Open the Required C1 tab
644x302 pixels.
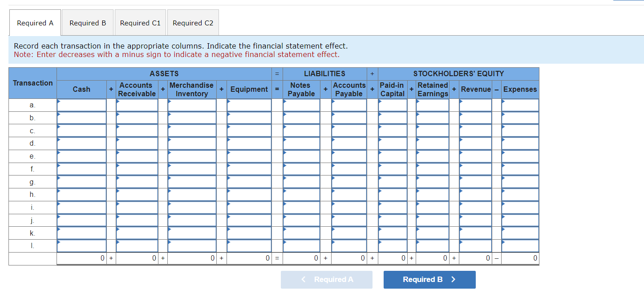(140, 23)
